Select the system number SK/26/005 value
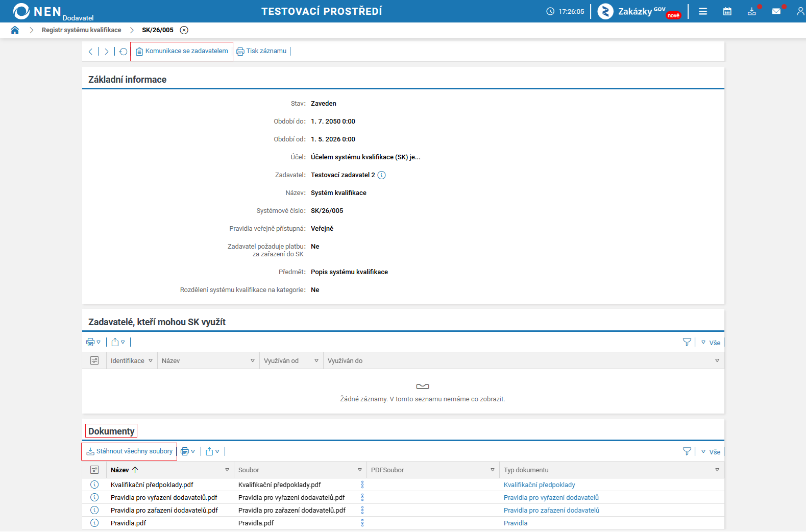This screenshot has height=532, width=806. [x=327, y=211]
